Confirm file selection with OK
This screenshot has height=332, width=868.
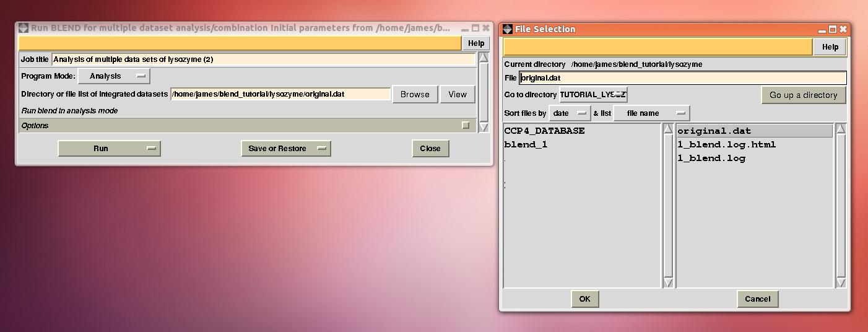pos(584,299)
